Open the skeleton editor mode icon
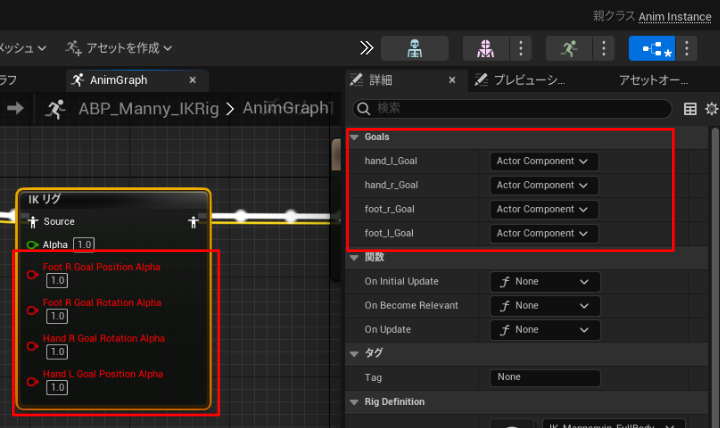Image resolution: width=720 pixels, height=428 pixels. pyautogui.click(x=415, y=48)
